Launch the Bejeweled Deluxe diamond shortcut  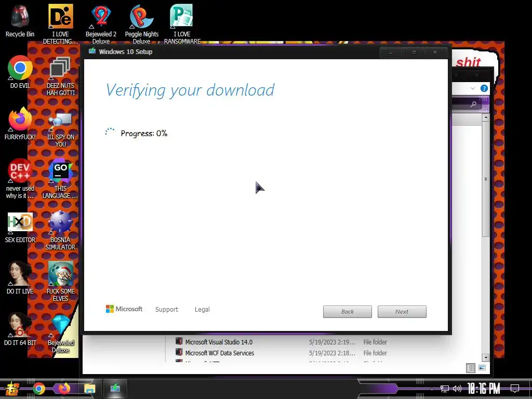[60, 333]
